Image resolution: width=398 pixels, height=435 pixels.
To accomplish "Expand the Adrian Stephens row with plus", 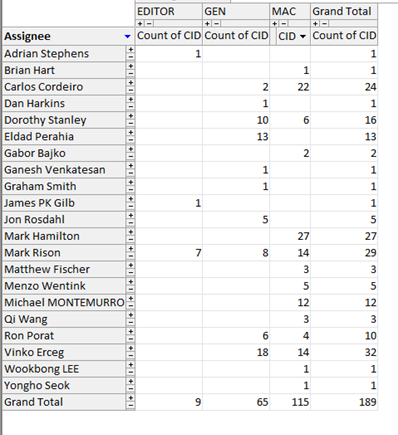I will click(x=131, y=50).
